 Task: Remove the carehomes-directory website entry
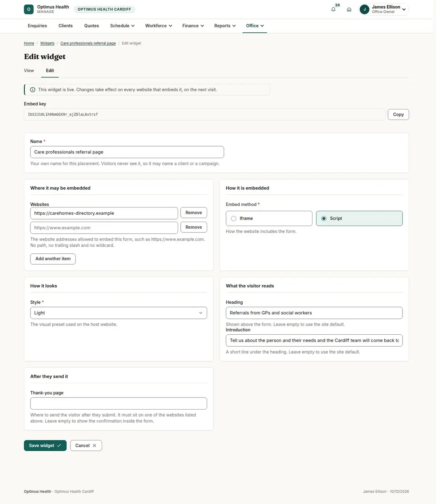tap(194, 213)
